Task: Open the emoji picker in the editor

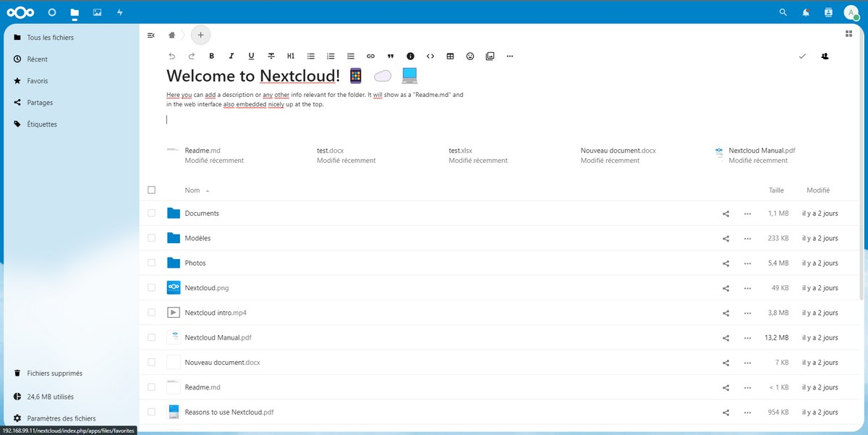Action: point(470,56)
